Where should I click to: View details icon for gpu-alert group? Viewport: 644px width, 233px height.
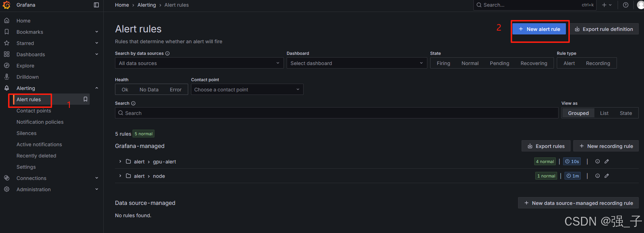[598, 162]
